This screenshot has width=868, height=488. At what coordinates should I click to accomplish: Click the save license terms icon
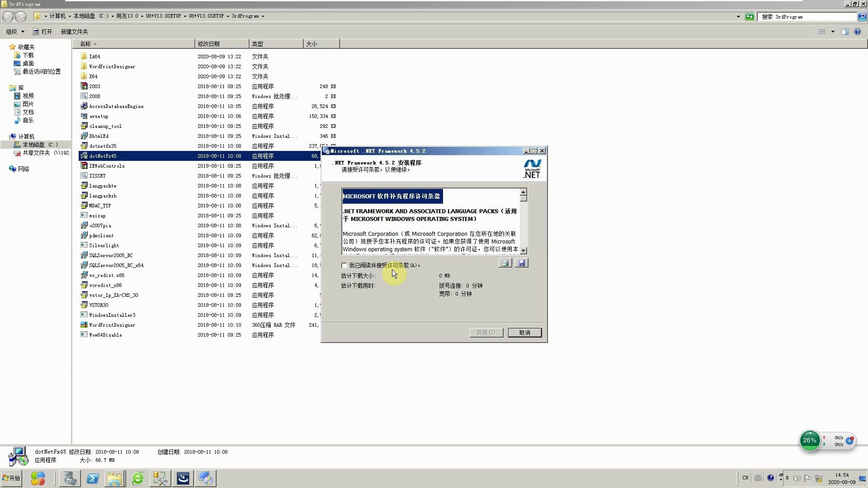coord(521,263)
